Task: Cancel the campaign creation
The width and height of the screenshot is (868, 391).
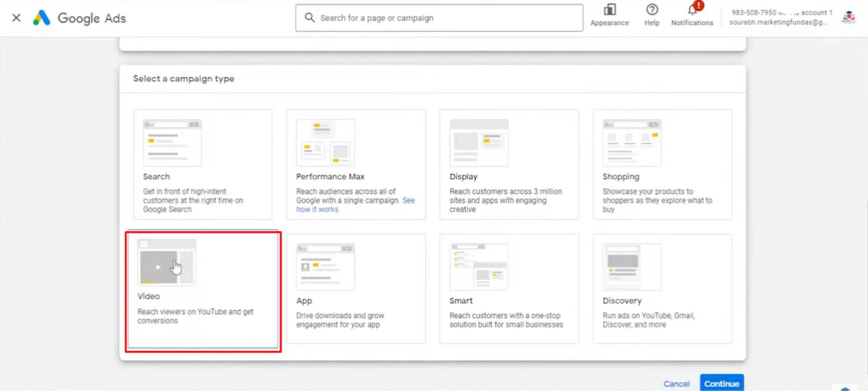Action: (x=677, y=383)
